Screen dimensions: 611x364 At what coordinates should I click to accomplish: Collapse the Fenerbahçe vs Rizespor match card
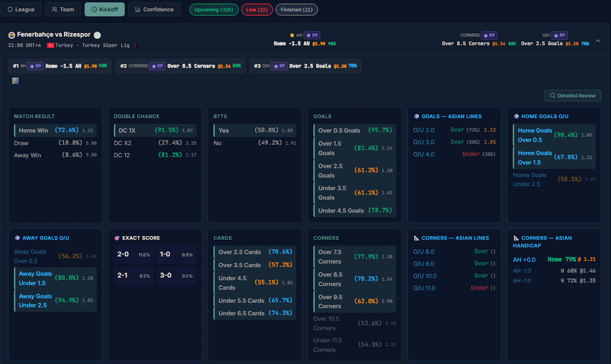point(598,41)
